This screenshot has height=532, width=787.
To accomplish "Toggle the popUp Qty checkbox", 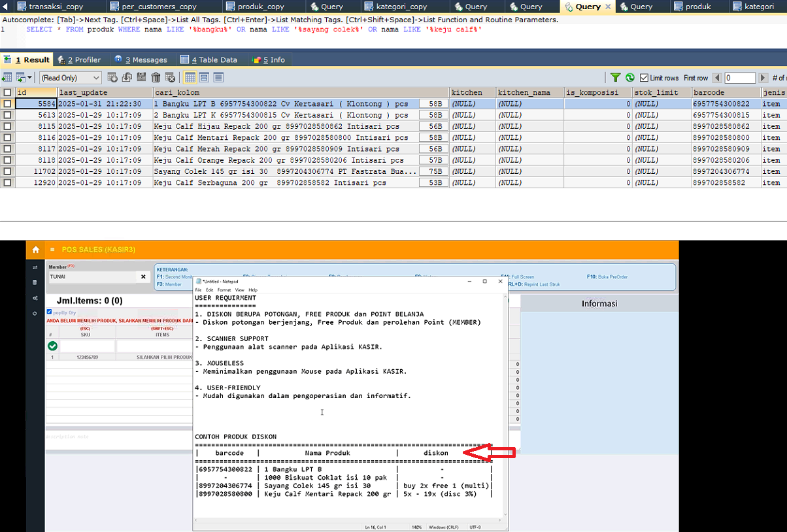I will (x=50, y=312).
